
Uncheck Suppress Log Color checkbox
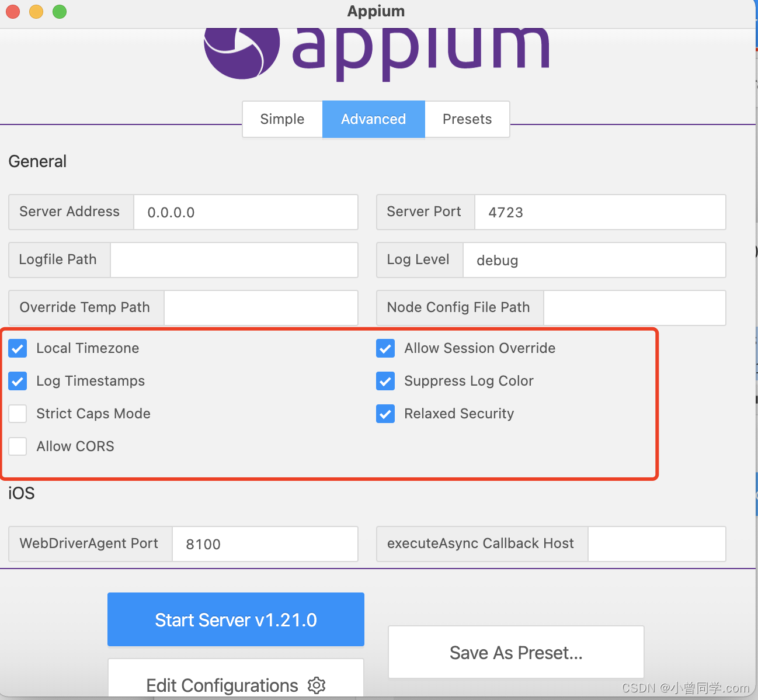coord(385,381)
